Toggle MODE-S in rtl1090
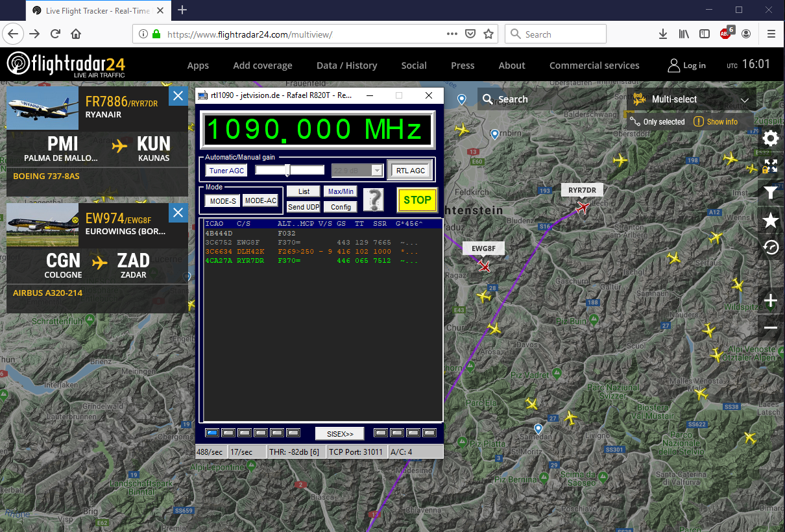The image size is (785, 532). pyautogui.click(x=223, y=201)
